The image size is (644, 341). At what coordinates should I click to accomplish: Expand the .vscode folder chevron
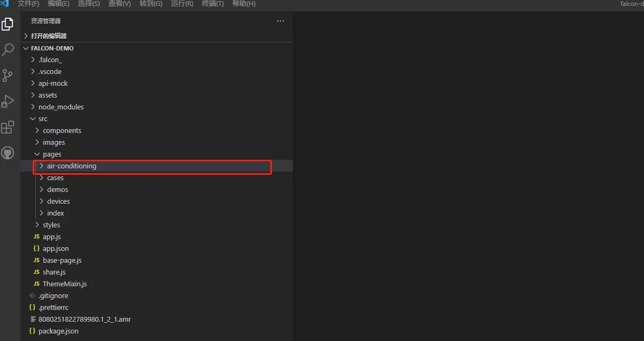tap(33, 71)
